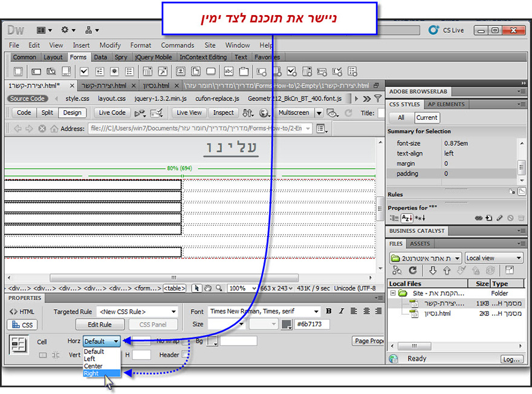Insert a Checkbox form element
Image resolution: width=532 pixels, height=394 pixels.
point(84,71)
